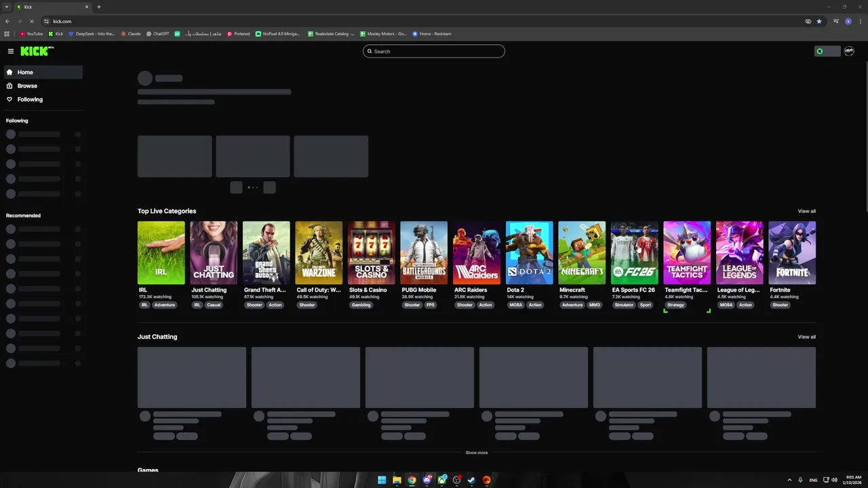The width and height of the screenshot is (868, 488).
Task: Select the FPS tag under PUBG Mobile
Action: (x=431, y=305)
